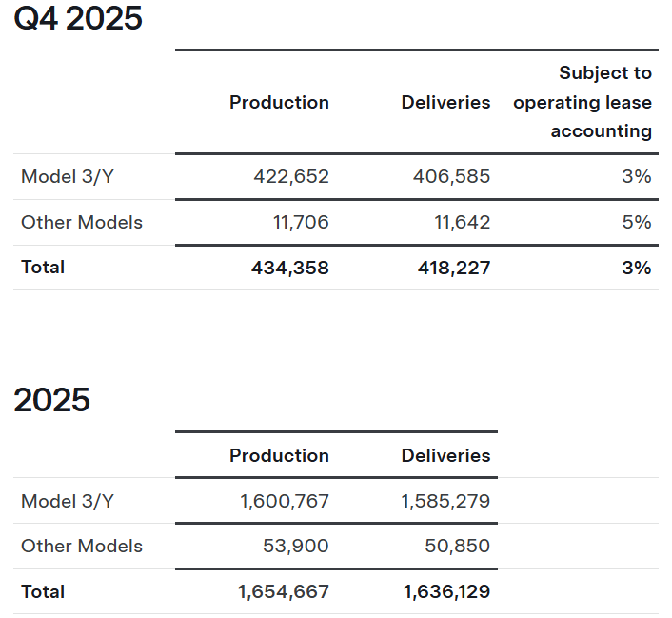This screenshot has width=672, height=618.
Task: Click annual Other Models production 53,900
Action: click(x=296, y=546)
